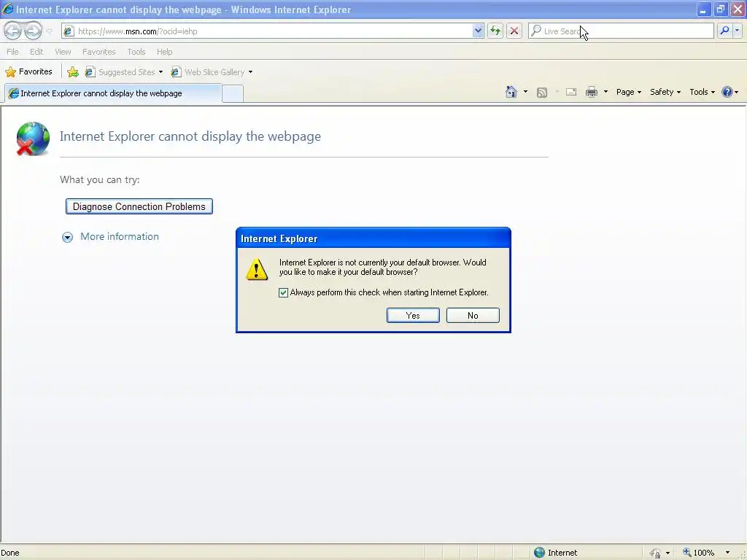
Task: Expand More information section
Action: tap(68, 237)
